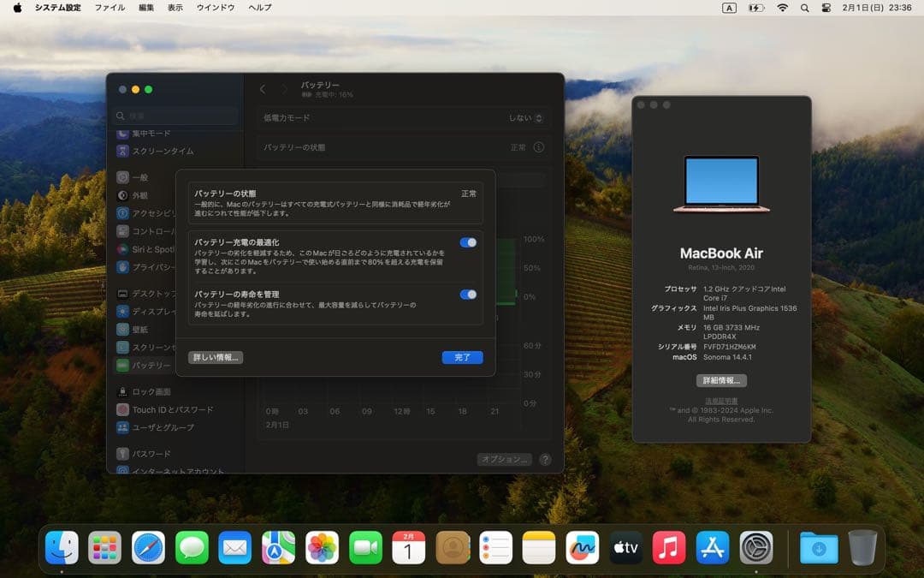Open Photos from the Dock
This screenshot has width=924, height=578.
click(322, 545)
